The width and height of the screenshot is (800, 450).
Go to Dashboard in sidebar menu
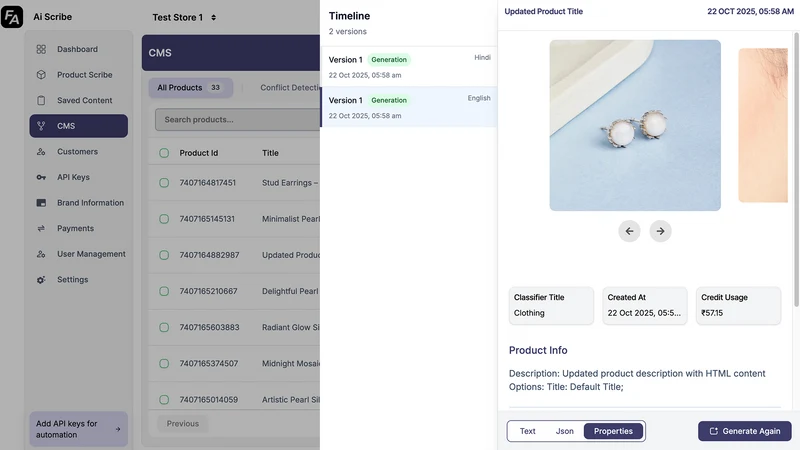click(x=77, y=49)
